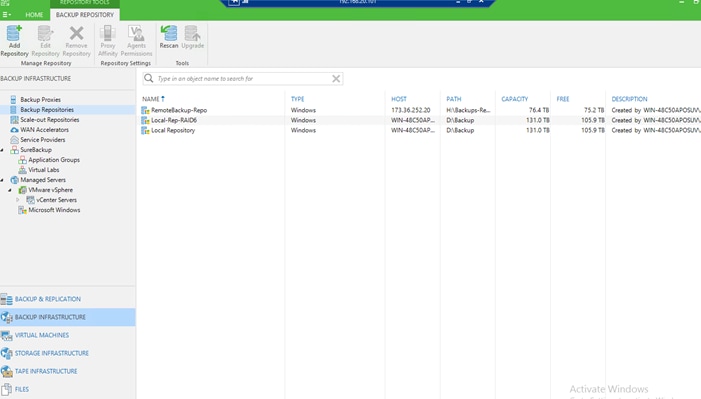Sort by the Path column header
Screen dimensions: 701x399
(453, 99)
